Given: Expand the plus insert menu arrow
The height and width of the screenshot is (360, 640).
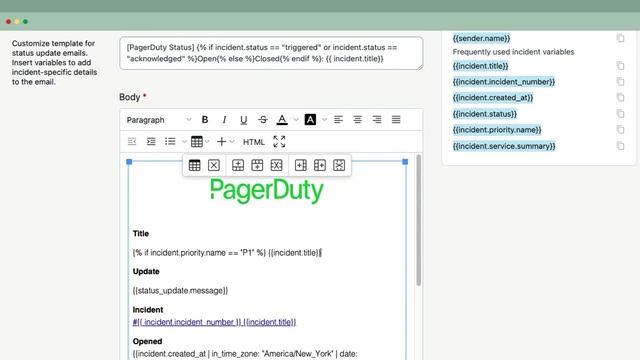Looking at the screenshot, I should tap(232, 142).
